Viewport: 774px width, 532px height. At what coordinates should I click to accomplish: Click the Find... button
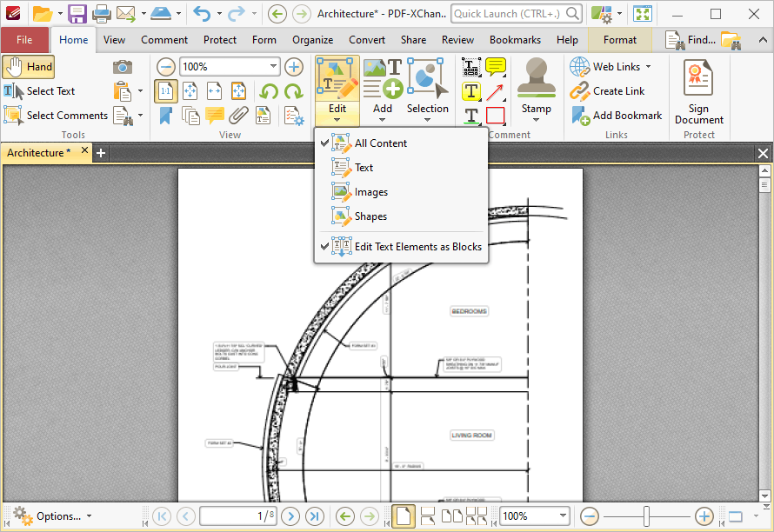(x=691, y=40)
